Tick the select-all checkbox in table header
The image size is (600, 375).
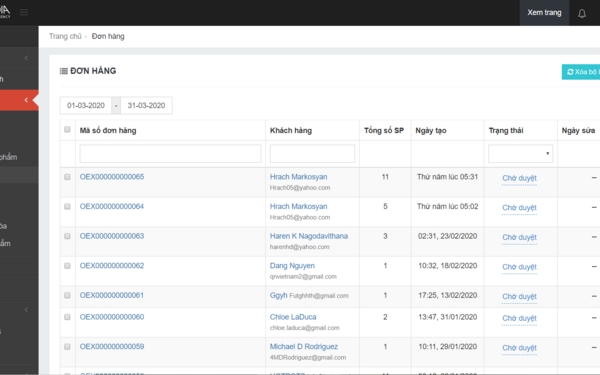coord(67,129)
